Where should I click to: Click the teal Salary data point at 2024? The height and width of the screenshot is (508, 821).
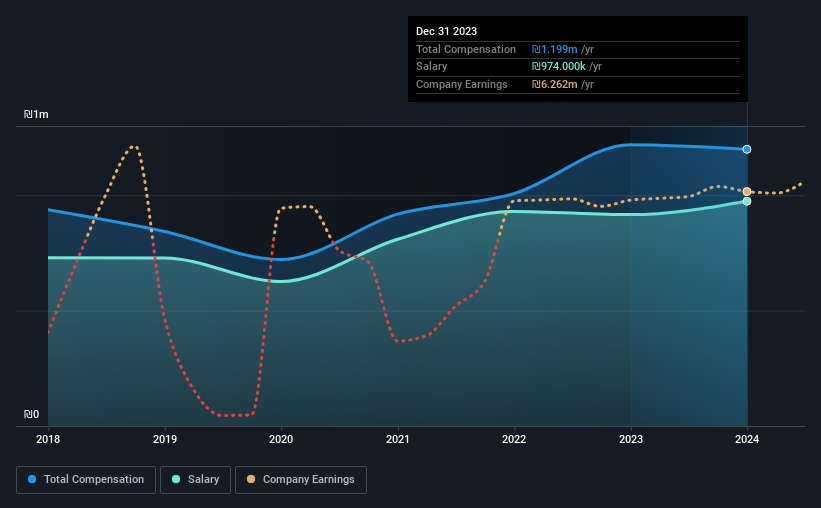[x=747, y=201]
